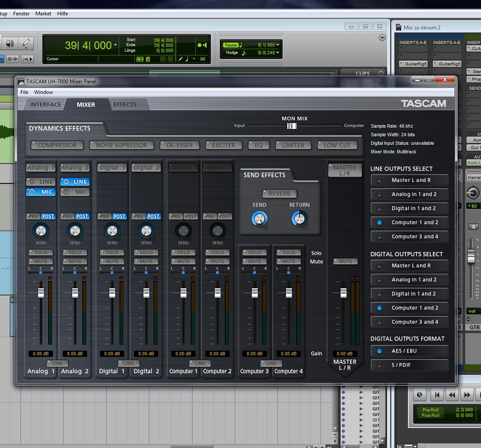Open the Hilfe menu
The image size is (481, 448).
coord(62,14)
